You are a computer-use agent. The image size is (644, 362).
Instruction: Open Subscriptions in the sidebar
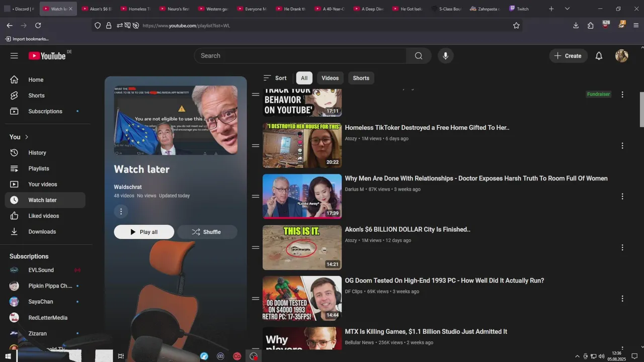pos(45,111)
